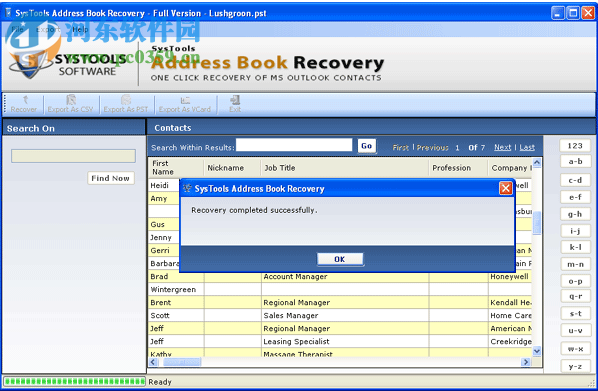598x391 pixels.
Task: Jump to the Last contacts page
Action: 527,147
